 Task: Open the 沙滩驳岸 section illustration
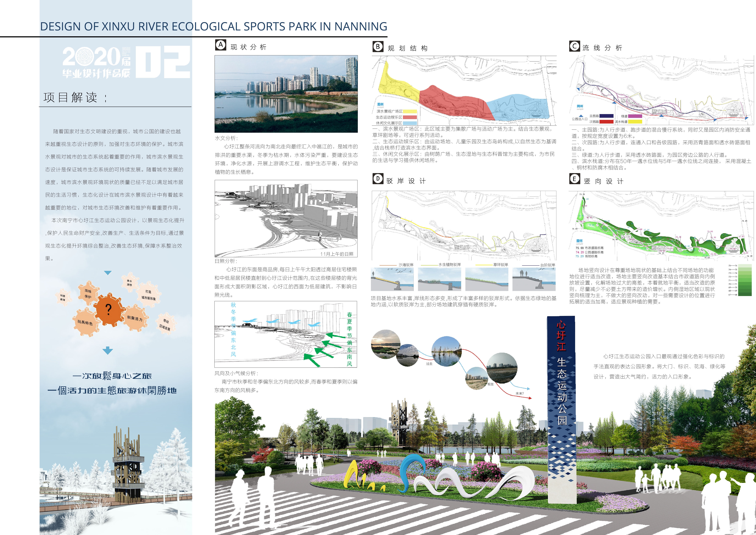point(392,279)
